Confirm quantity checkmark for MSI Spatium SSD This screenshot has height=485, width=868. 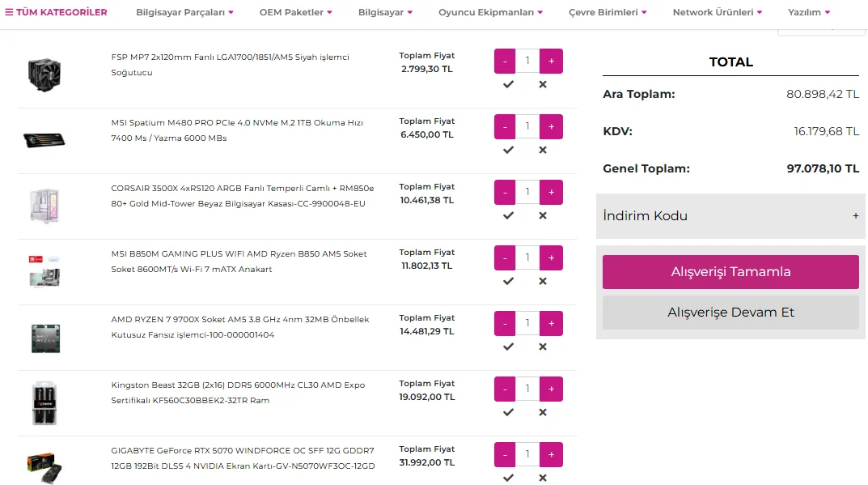pyautogui.click(x=508, y=150)
